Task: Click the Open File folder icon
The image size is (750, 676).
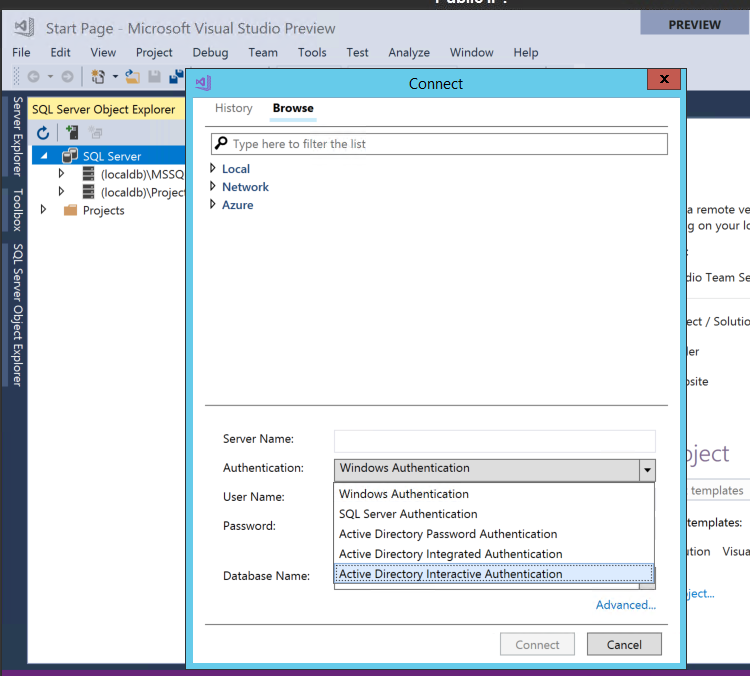Action: 132,77
